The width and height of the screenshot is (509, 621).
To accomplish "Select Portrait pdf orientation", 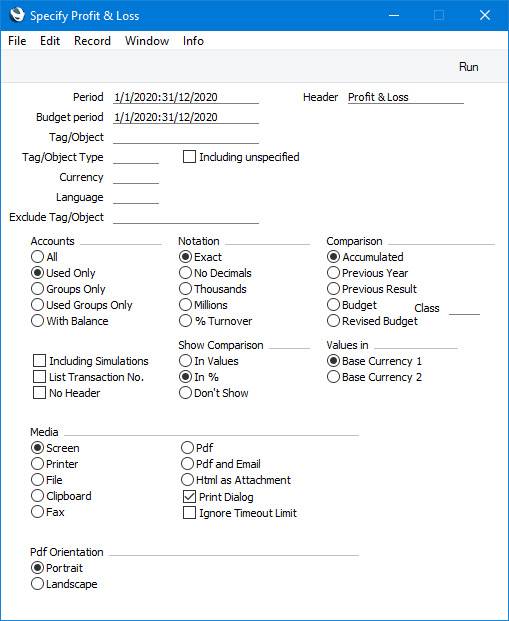I will coord(37,568).
